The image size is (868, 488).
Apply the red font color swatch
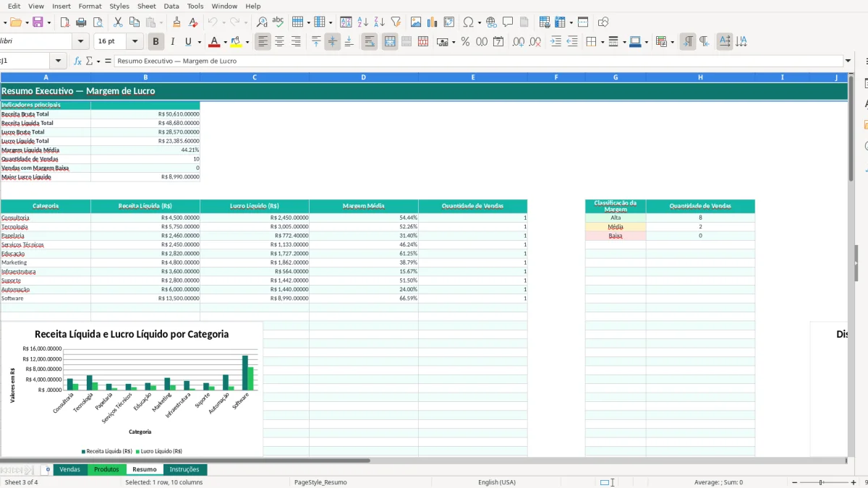tap(214, 42)
